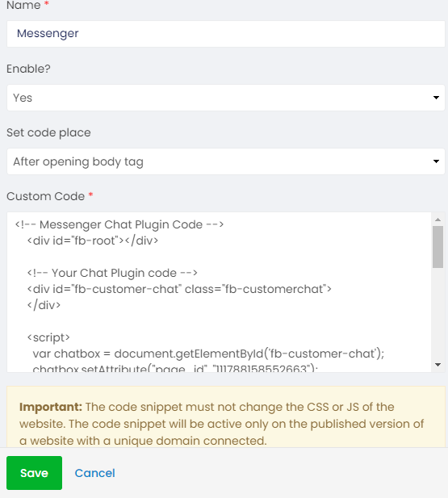Cancel editing the Messenger code
The image size is (448, 498).
[94, 473]
